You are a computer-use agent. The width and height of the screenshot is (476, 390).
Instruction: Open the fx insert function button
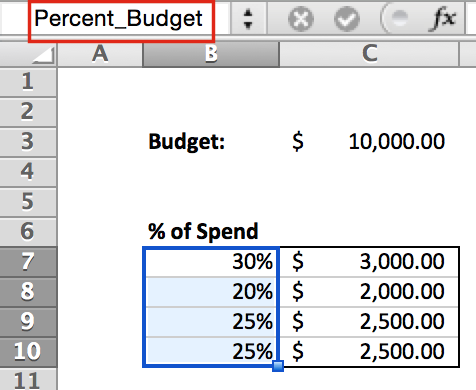coord(443,19)
